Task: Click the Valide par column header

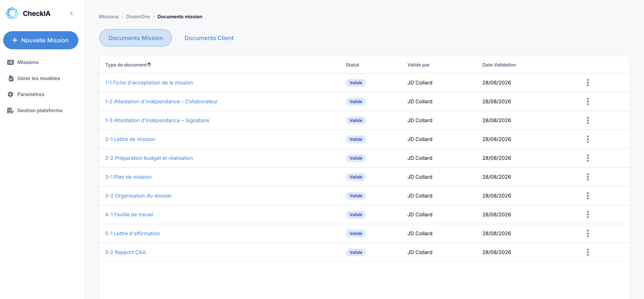Action: pyautogui.click(x=419, y=65)
